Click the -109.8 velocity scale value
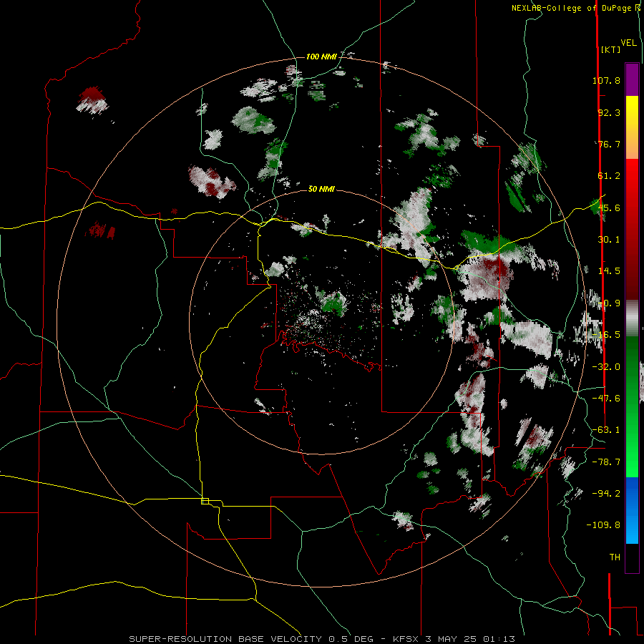The width and height of the screenshot is (644, 644). [603, 525]
